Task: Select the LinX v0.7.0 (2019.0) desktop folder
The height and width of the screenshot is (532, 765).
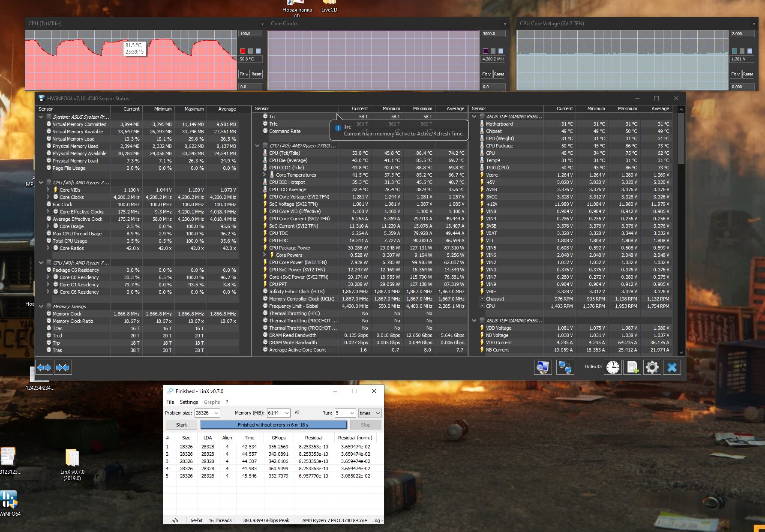Action: (72, 464)
